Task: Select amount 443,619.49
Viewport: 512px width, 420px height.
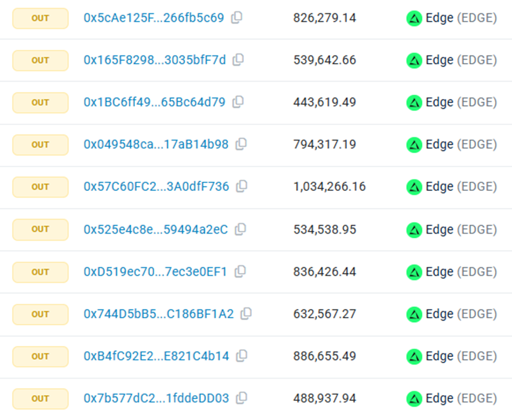Action: [x=324, y=102]
